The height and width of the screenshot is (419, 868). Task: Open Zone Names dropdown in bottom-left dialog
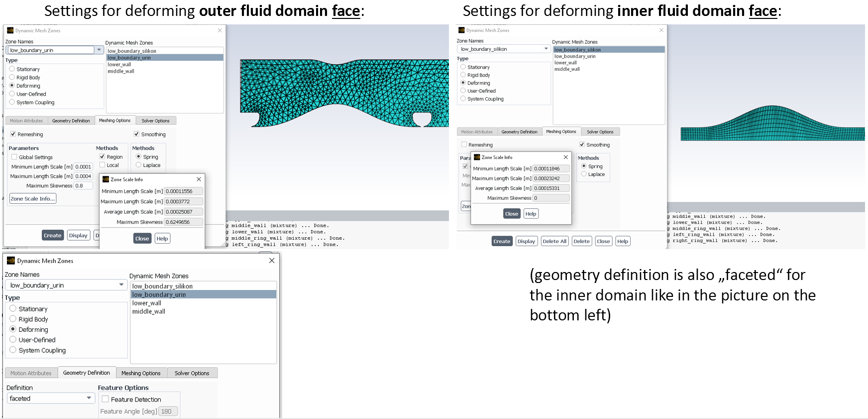pyautogui.click(x=121, y=285)
